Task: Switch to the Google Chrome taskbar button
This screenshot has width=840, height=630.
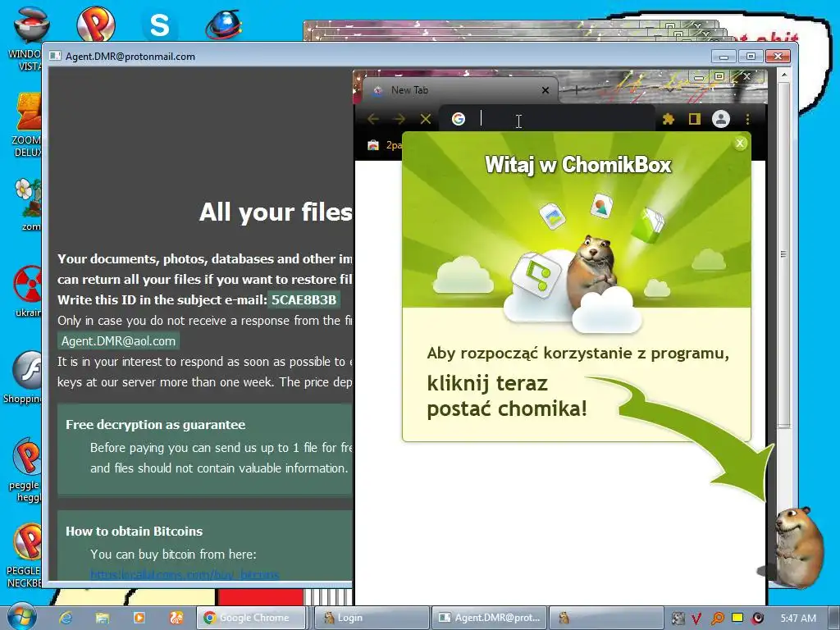Action: (x=251, y=618)
